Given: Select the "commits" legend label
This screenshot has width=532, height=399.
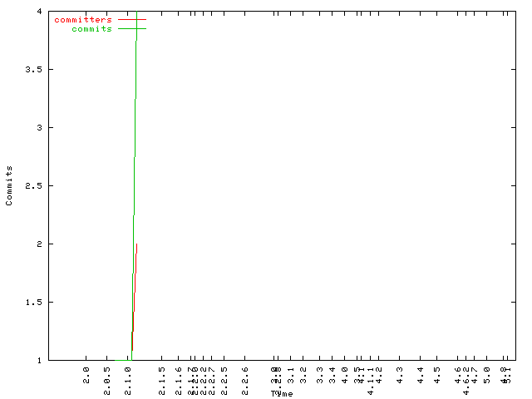Looking at the screenshot, I should pyautogui.click(x=91, y=28).
